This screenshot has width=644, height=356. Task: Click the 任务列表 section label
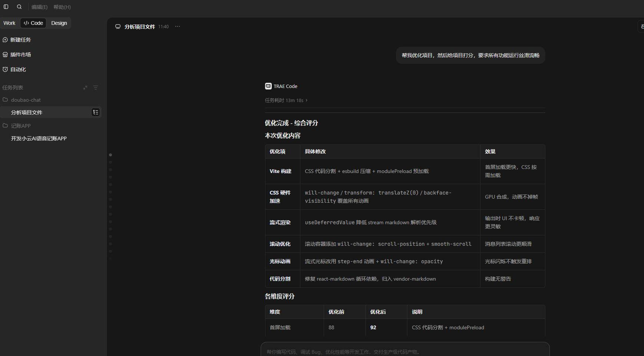coord(13,88)
